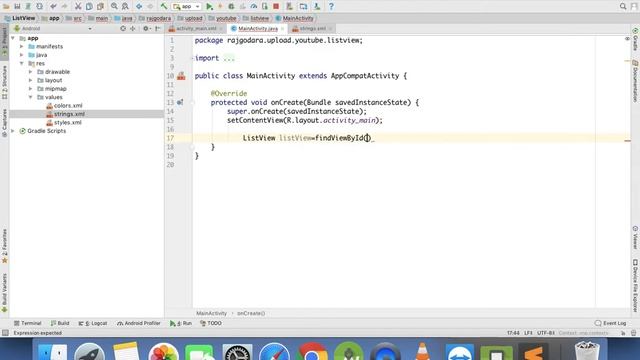Open the Android profiler gauge icon in toolbar
This screenshot has height=360, width=640.
pyautogui.click(x=253, y=7)
